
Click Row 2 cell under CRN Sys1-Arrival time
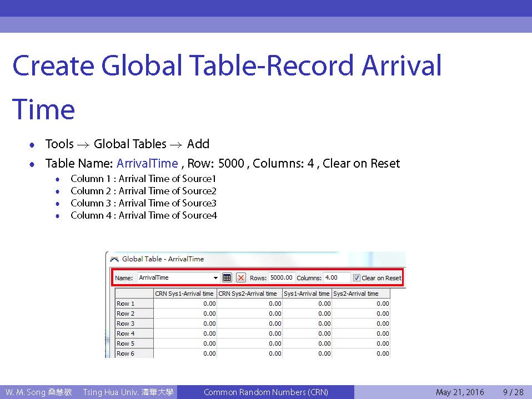click(185, 314)
